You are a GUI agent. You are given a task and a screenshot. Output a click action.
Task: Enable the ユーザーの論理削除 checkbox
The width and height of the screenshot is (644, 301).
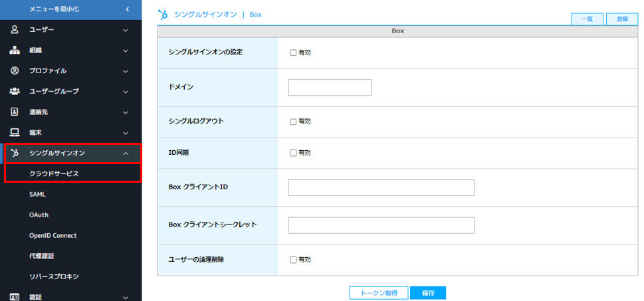(x=293, y=260)
